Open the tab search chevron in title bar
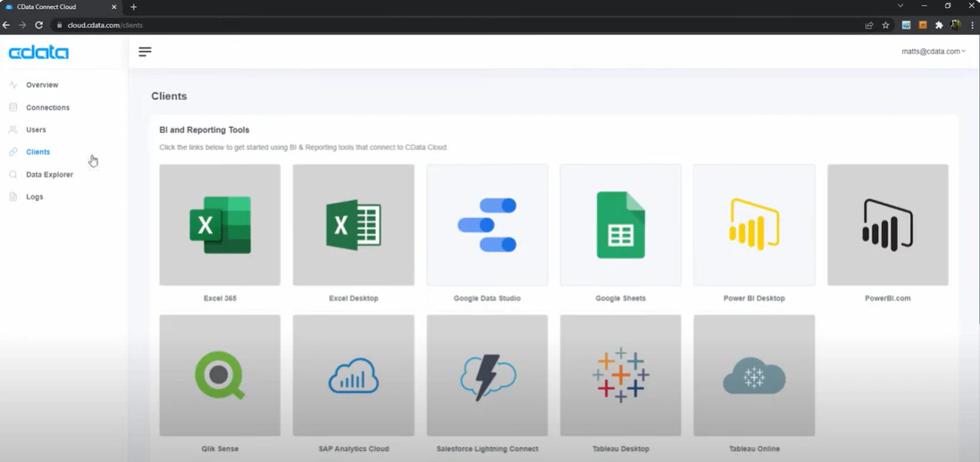Viewport: 980px width, 462px height. pyautogui.click(x=900, y=5)
